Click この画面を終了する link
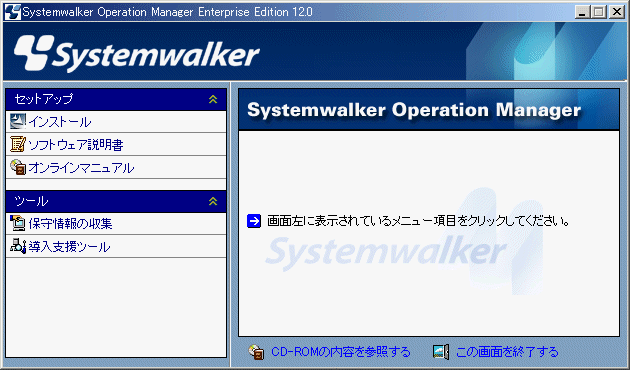The height and width of the screenshot is (370, 630). click(x=507, y=352)
